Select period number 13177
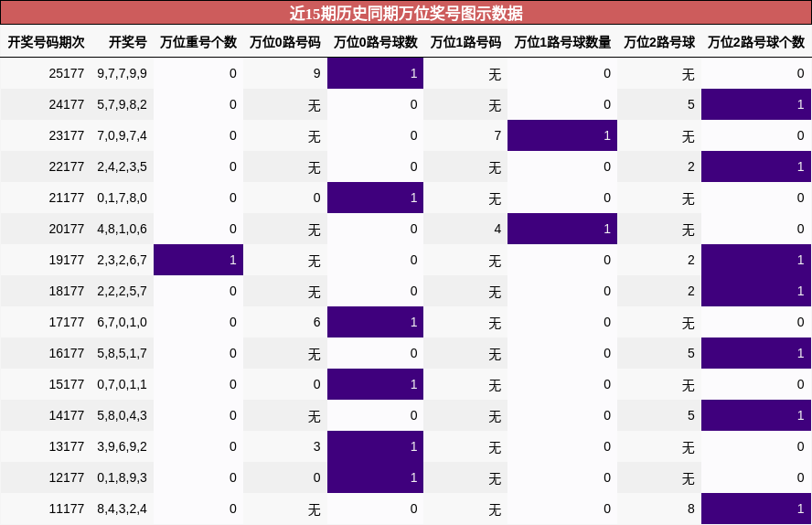This screenshot has height=525, width=812. [x=66, y=446]
